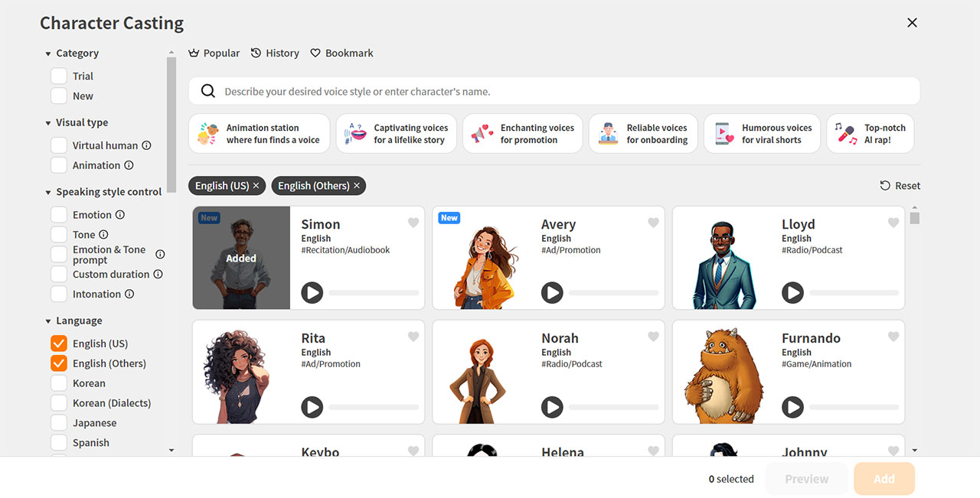Remove the English (US) filter chip
The image size is (980, 498).
pyautogui.click(x=256, y=186)
